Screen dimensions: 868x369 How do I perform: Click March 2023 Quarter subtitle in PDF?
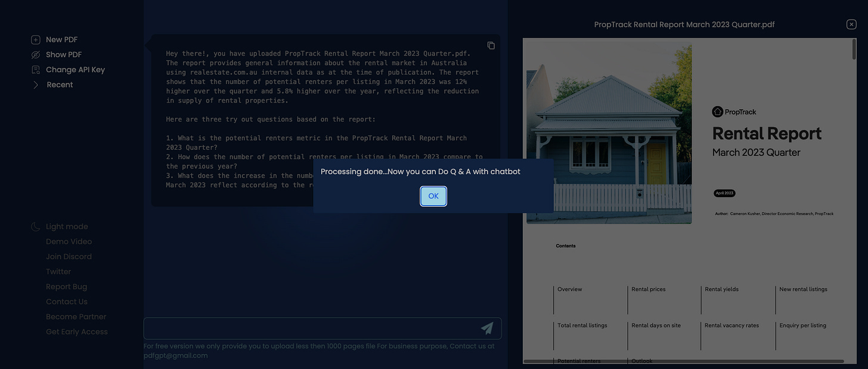click(756, 153)
